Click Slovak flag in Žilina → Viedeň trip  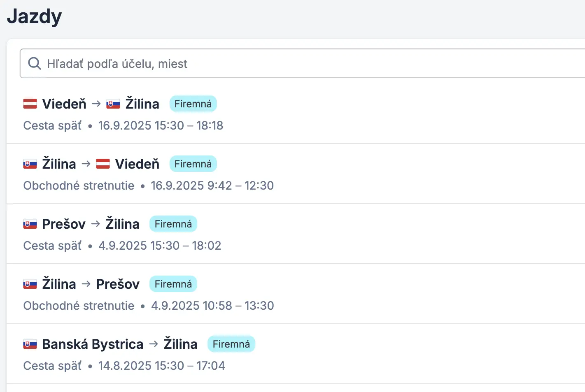click(x=30, y=164)
